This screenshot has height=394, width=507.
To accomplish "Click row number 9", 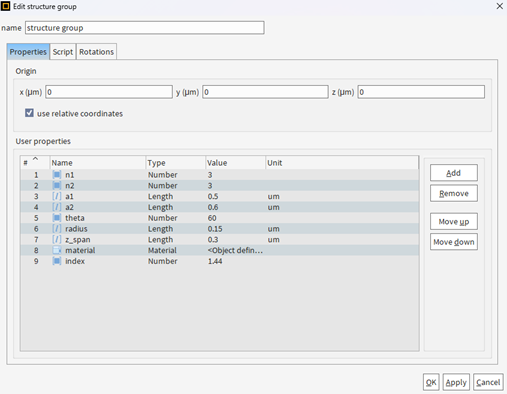I will pyautogui.click(x=36, y=261).
